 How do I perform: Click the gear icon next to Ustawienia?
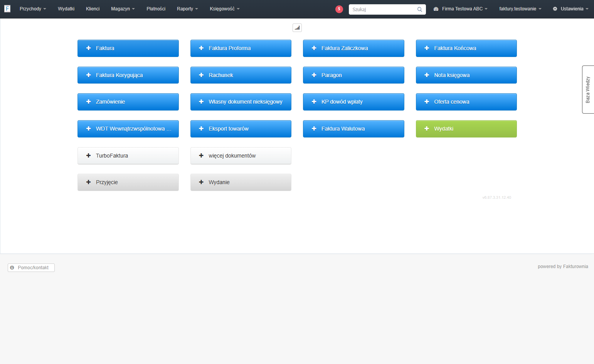(x=555, y=9)
